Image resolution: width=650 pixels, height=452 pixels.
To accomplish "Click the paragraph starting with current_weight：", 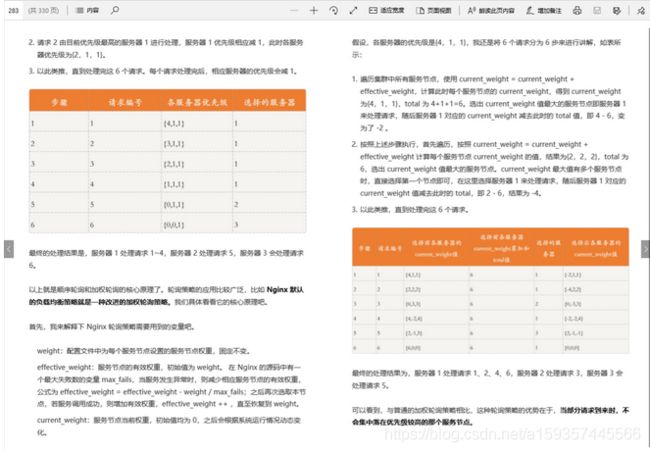I will coord(169,426).
